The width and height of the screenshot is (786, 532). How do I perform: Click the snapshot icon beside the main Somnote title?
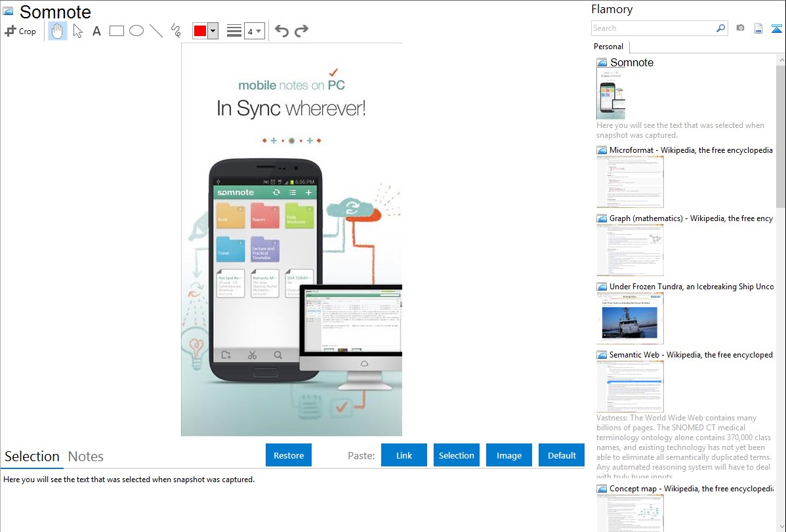8,11
